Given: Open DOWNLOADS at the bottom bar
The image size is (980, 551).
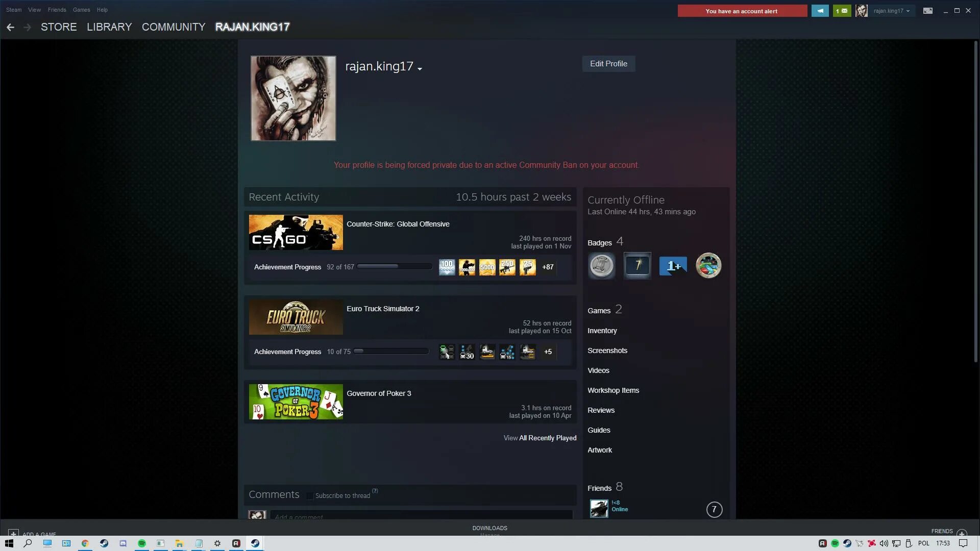Looking at the screenshot, I should click(489, 528).
